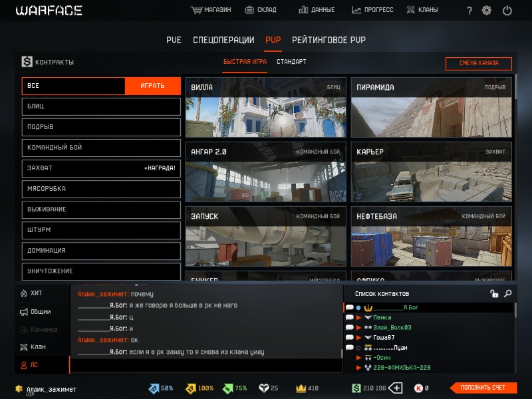Open the Рейтинговое PVP tab
This screenshot has width=532, height=399.
(329, 40)
